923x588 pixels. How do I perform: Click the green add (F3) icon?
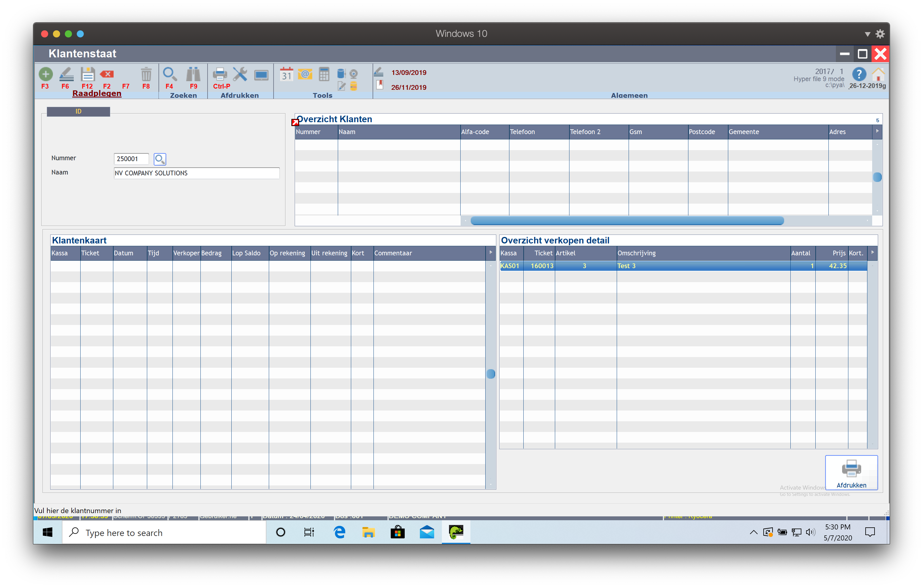(45, 74)
